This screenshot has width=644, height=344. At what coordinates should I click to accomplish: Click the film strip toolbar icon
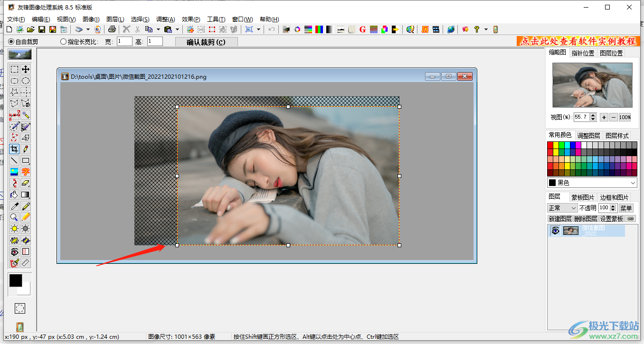(436, 29)
